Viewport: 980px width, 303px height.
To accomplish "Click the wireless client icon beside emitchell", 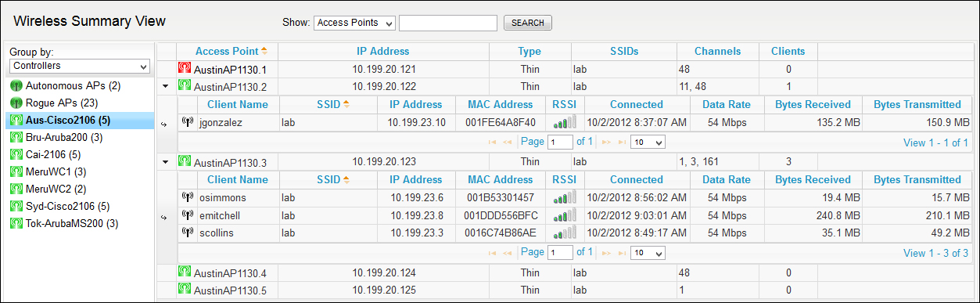I will coord(187,215).
